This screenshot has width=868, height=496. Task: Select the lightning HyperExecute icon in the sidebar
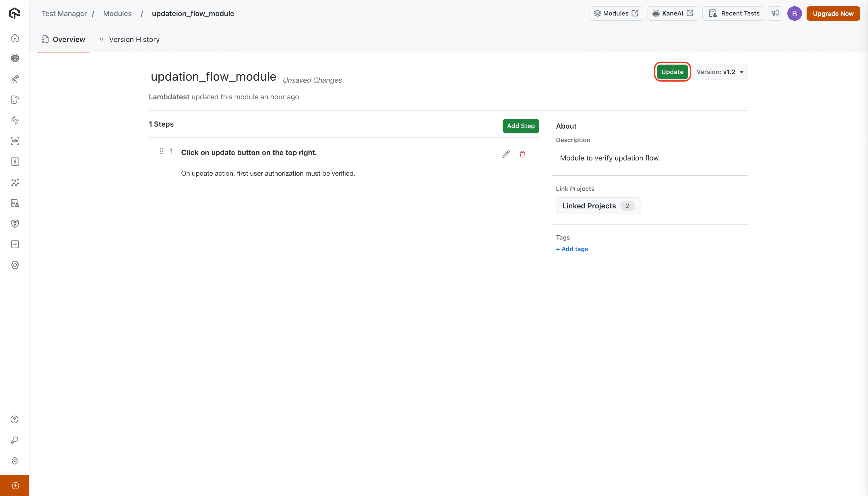pos(15,162)
